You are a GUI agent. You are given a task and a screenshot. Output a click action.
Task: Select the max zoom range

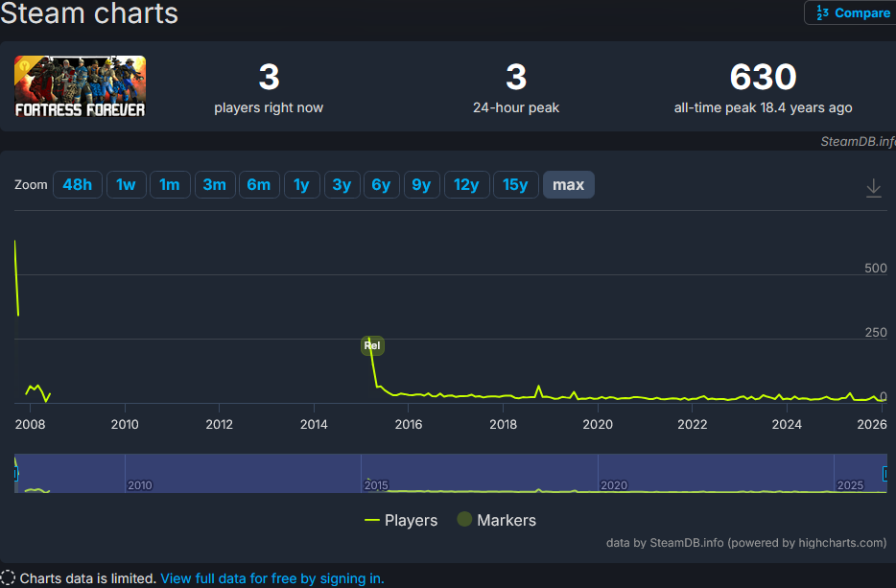(x=569, y=184)
